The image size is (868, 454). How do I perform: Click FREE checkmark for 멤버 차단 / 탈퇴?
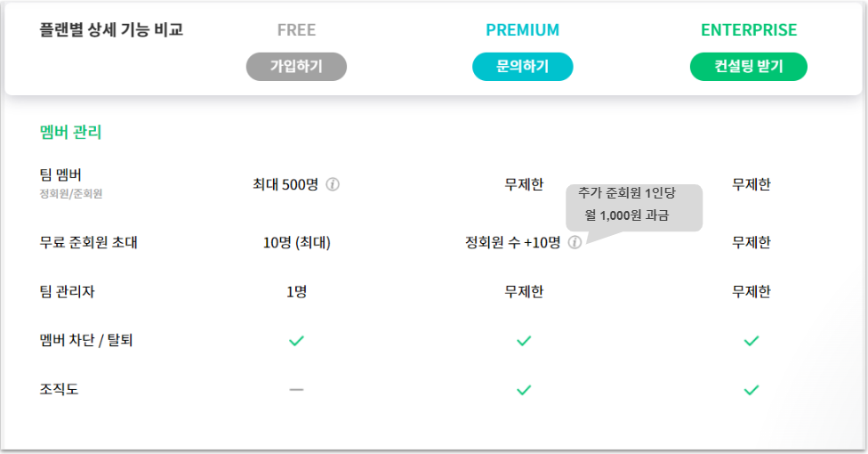[x=296, y=341]
